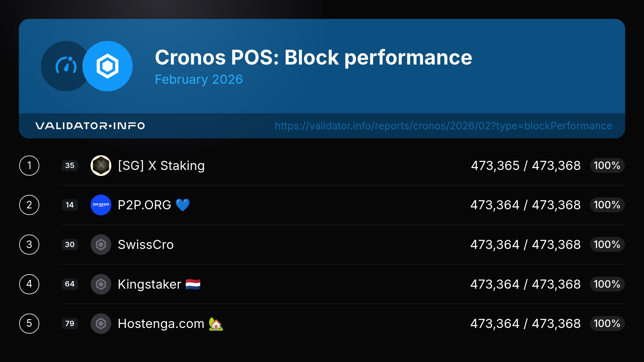
Task: Click the P2P.ORG blue logo avatar
Action: coord(101,205)
